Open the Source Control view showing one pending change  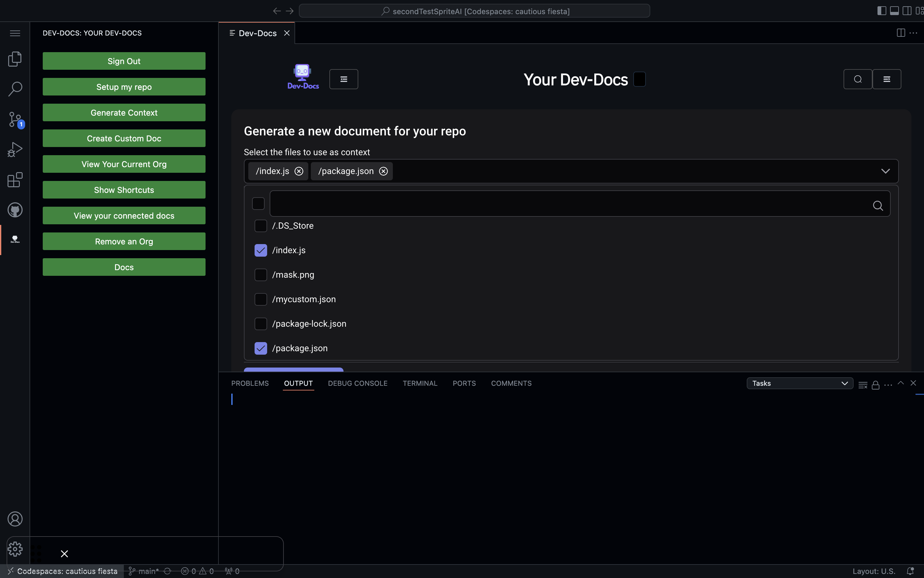(x=14, y=119)
